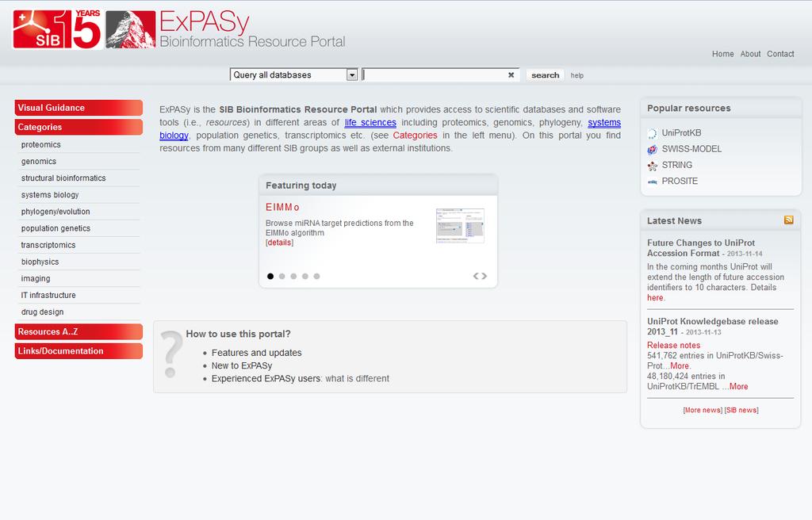Click the STRING text link
The width and height of the screenshot is (812, 520).
[x=677, y=165]
